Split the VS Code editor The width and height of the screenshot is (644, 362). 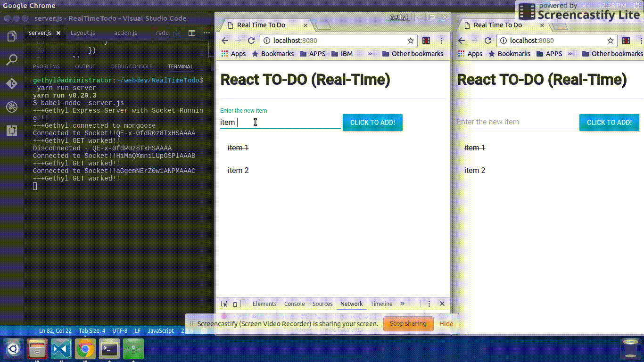[x=192, y=33]
